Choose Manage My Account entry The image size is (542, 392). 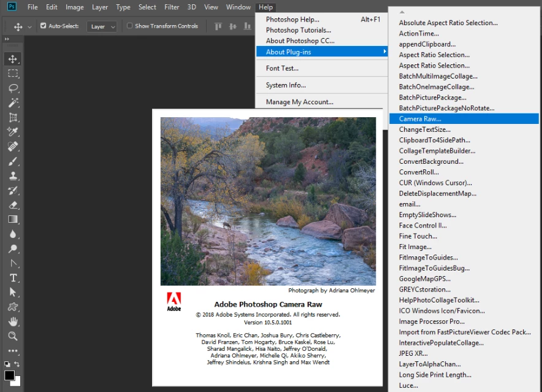click(x=321, y=102)
